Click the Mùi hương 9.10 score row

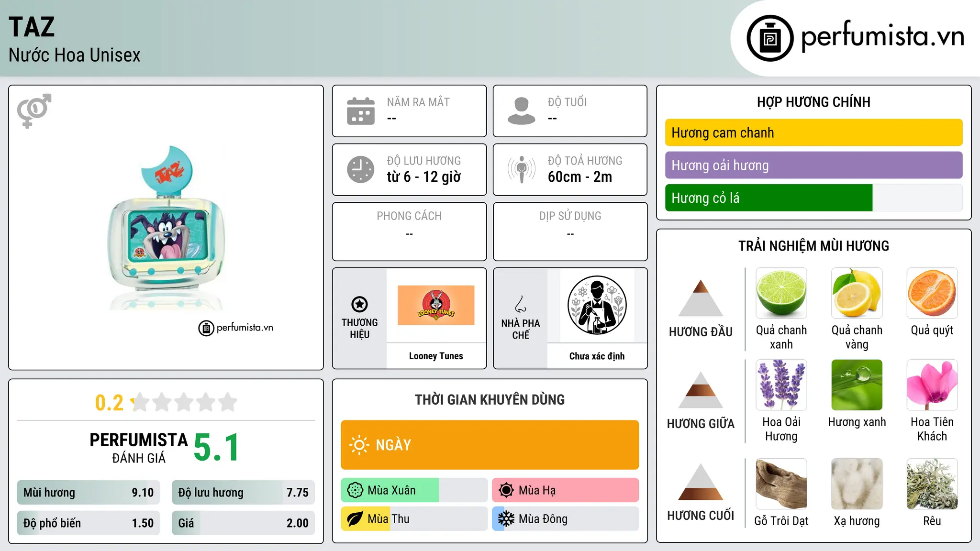89,492
